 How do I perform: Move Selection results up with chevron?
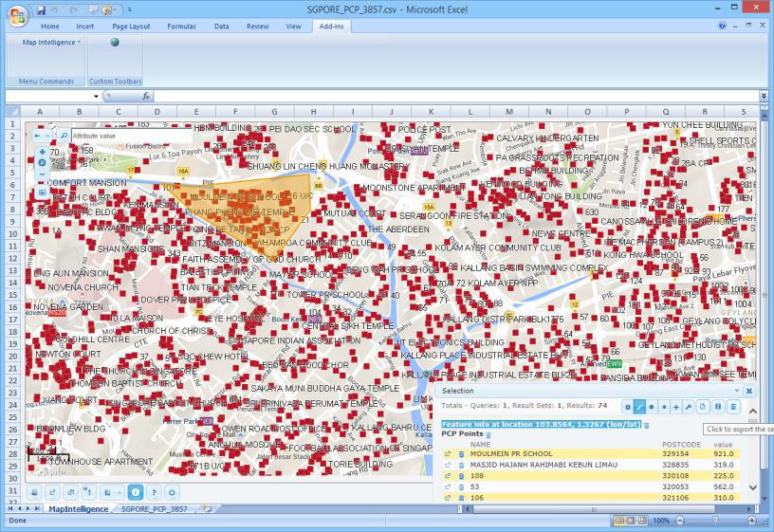pos(753,412)
